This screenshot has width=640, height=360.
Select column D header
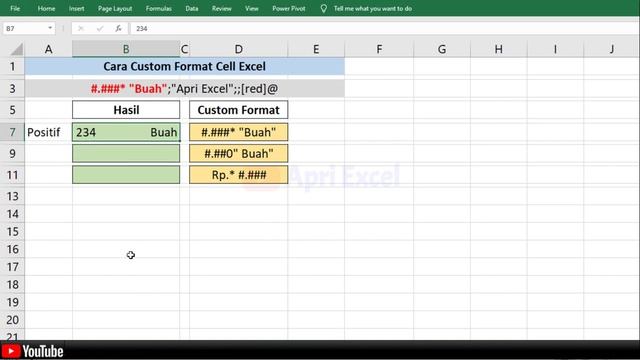tap(238, 49)
